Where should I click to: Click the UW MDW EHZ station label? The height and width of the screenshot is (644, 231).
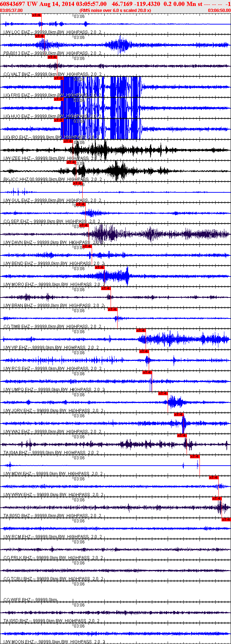(17, 474)
